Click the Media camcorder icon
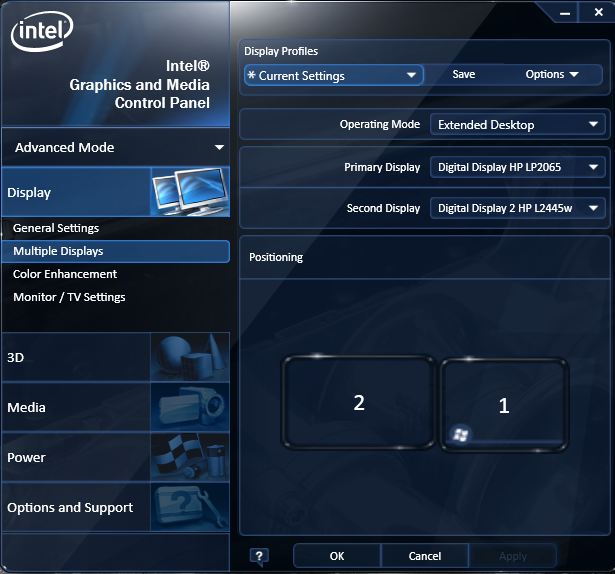This screenshot has height=574, width=615. [190, 407]
